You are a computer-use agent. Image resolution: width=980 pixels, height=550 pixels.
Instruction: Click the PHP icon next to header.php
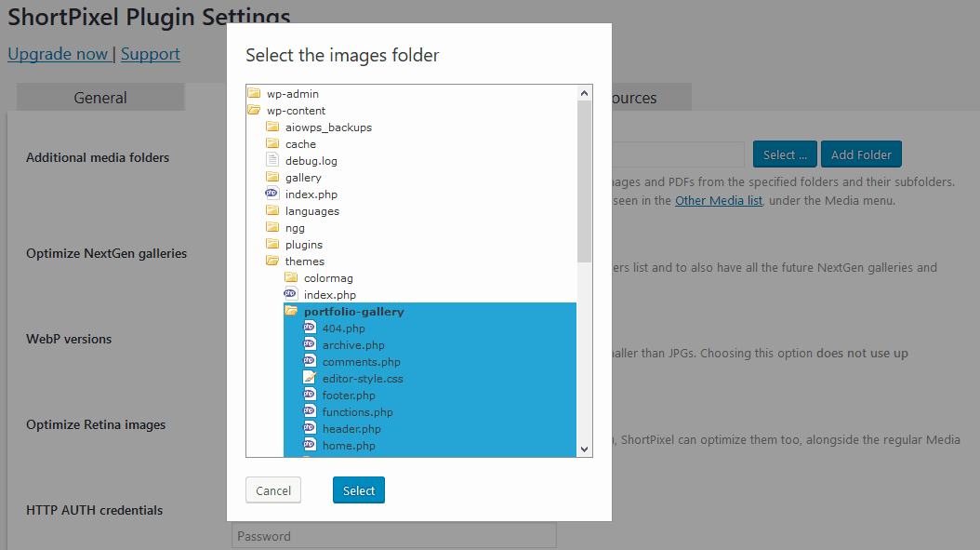[311, 428]
